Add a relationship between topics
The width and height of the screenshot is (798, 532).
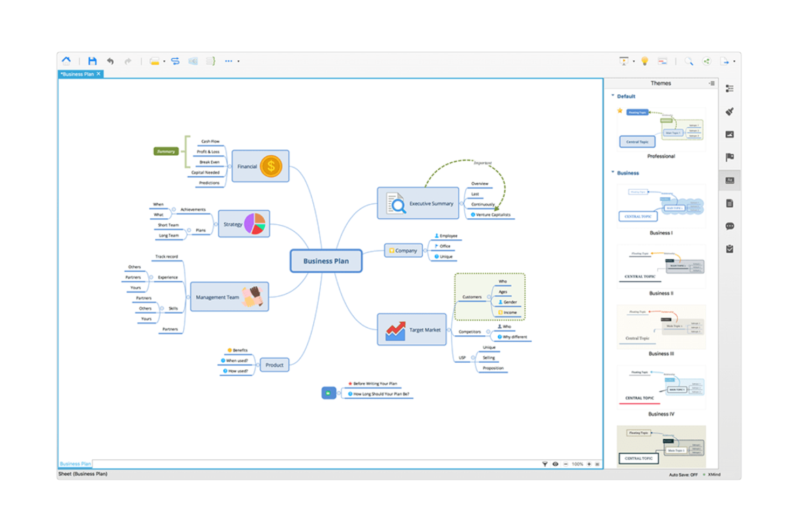[x=175, y=61]
